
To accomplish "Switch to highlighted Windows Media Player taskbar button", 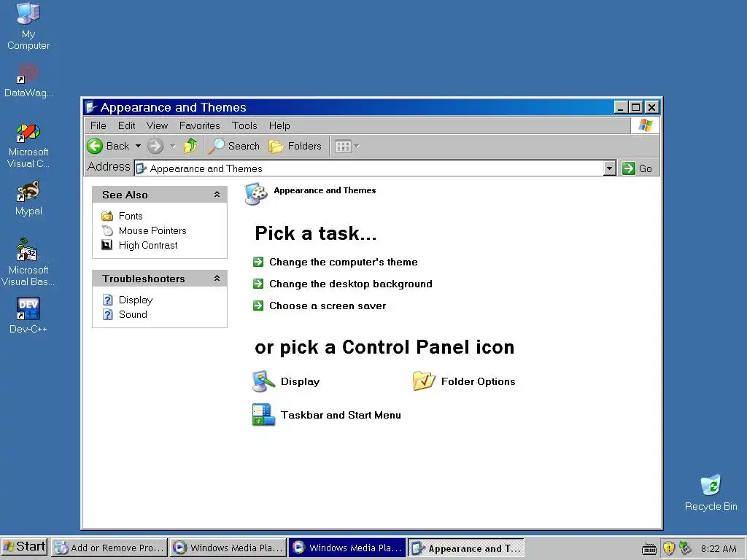I will point(347,548).
